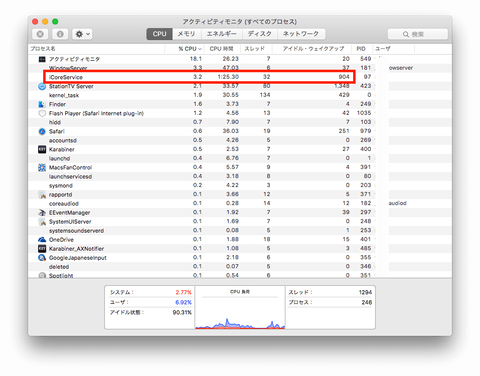Click the Karabiner process icon
Screen dimensions: 480x376
coord(42,149)
